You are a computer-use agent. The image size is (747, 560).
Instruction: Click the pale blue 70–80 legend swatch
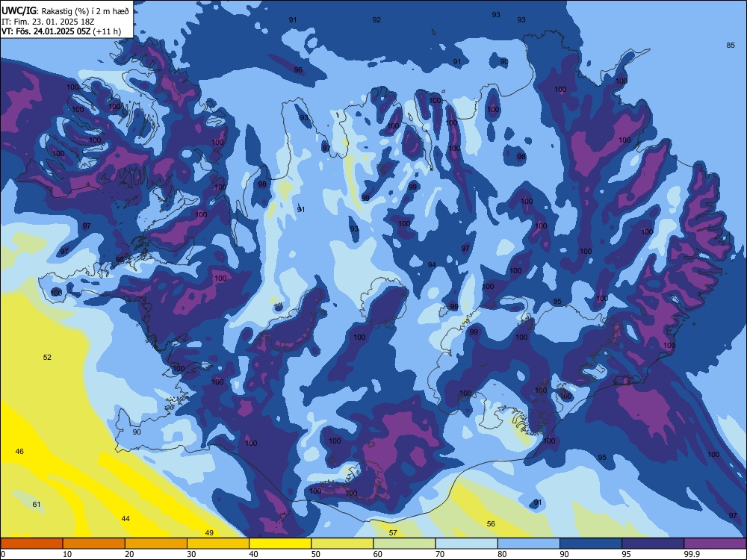click(x=466, y=544)
